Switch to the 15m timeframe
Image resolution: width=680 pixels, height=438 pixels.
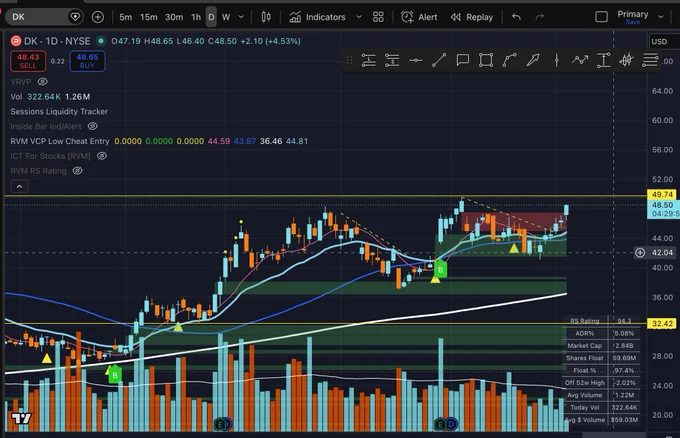click(148, 17)
